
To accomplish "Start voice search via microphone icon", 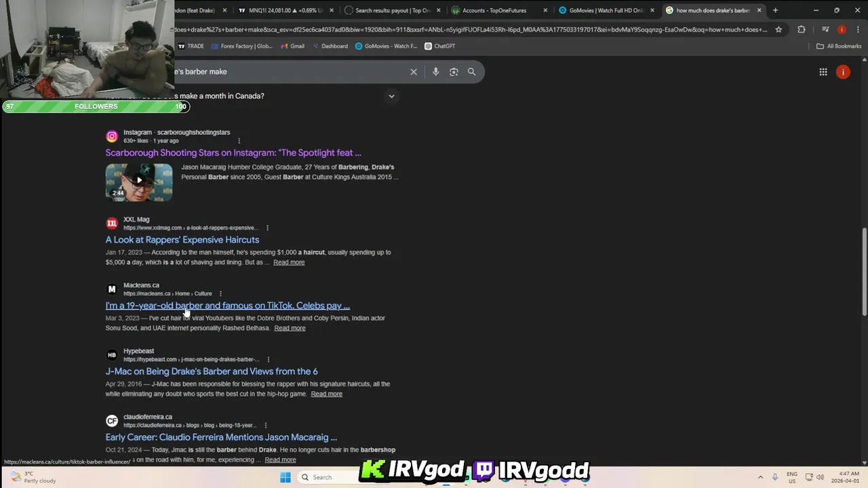I will [x=435, y=72].
